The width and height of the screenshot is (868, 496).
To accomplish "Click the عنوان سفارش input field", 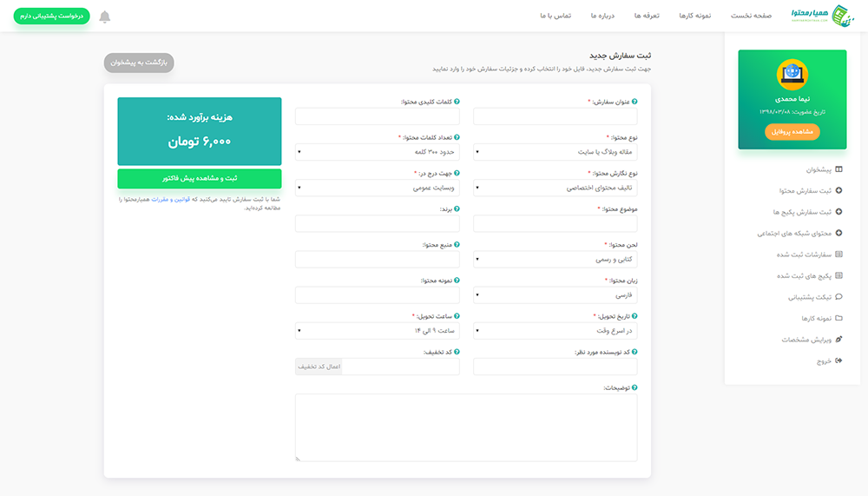I will click(x=556, y=116).
